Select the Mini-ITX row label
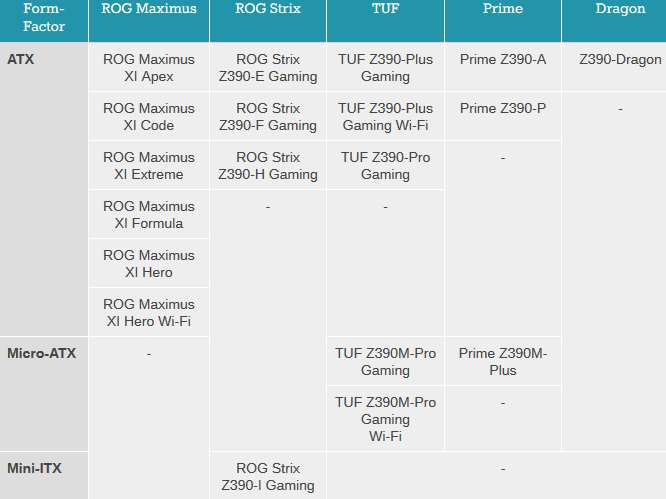The image size is (666, 499). coord(34,467)
